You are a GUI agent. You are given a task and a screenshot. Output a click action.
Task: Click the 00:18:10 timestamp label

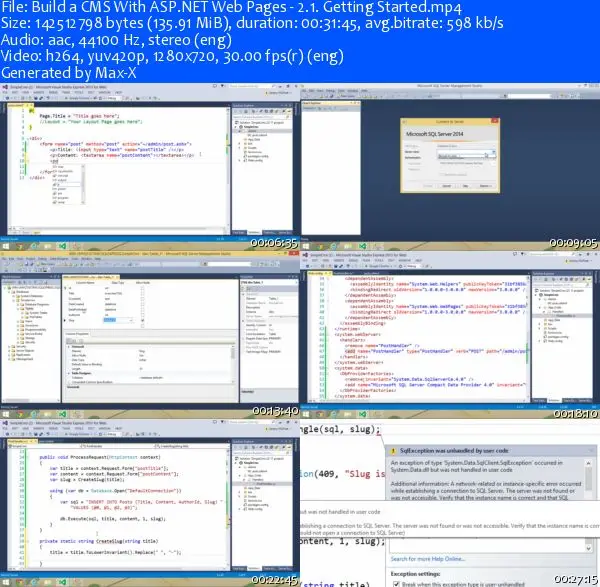point(575,413)
